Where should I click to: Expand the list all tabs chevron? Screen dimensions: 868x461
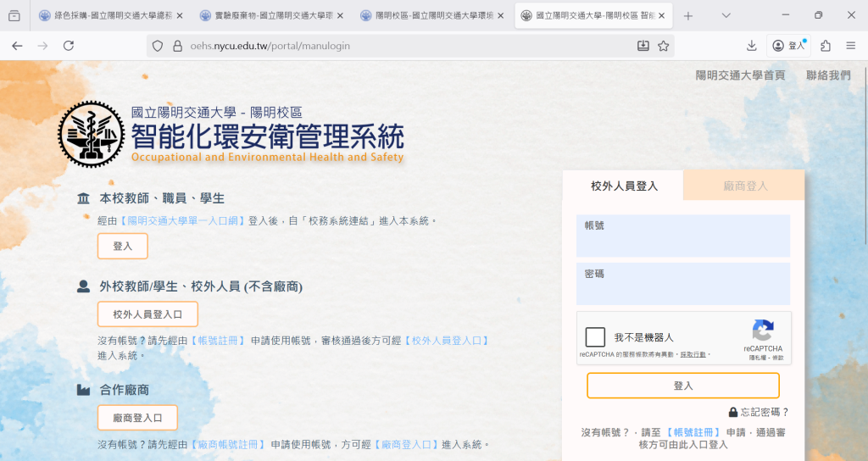click(x=726, y=16)
